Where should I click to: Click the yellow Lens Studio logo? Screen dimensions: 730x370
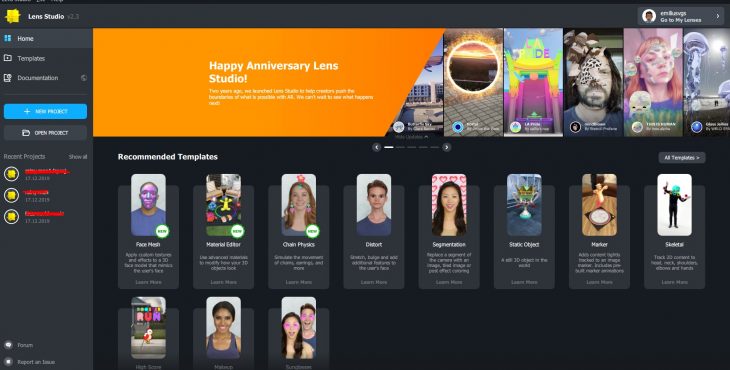(13, 16)
